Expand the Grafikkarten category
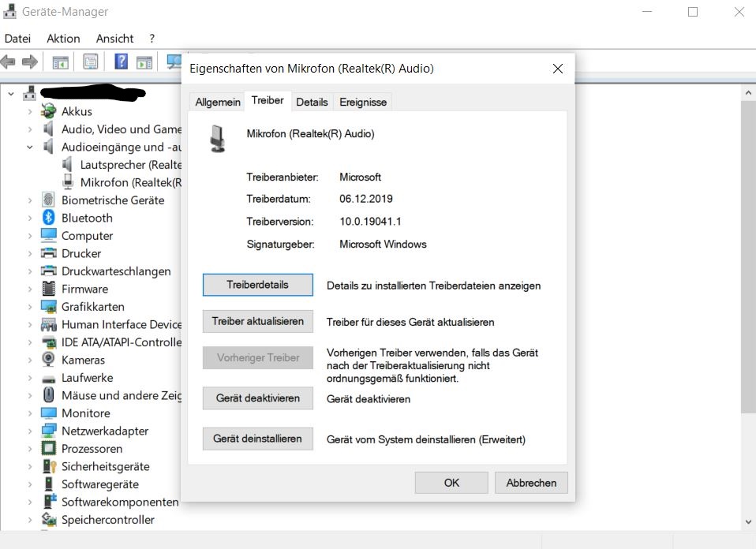The height and width of the screenshot is (549, 756). pyautogui.click(x=30, y=307)
